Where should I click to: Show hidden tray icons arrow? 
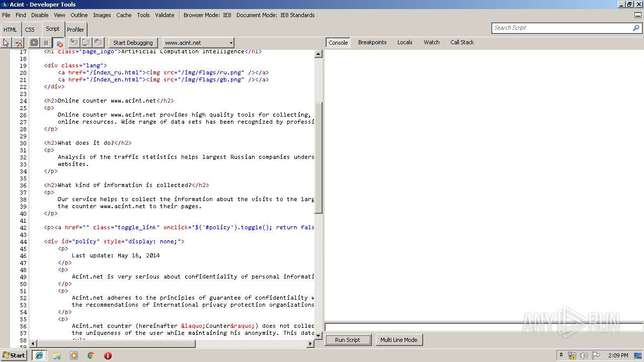coord(561,355)
